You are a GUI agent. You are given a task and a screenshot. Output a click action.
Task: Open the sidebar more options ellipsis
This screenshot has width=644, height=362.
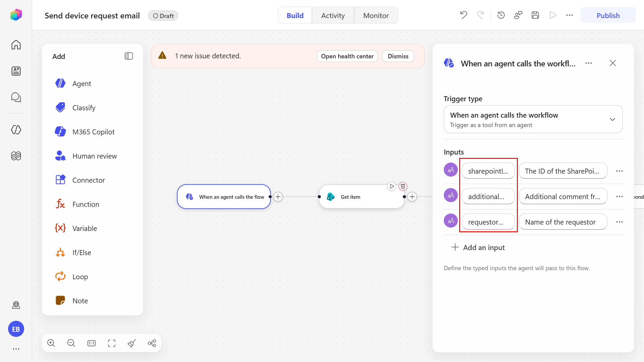click(x=16, y=349)
